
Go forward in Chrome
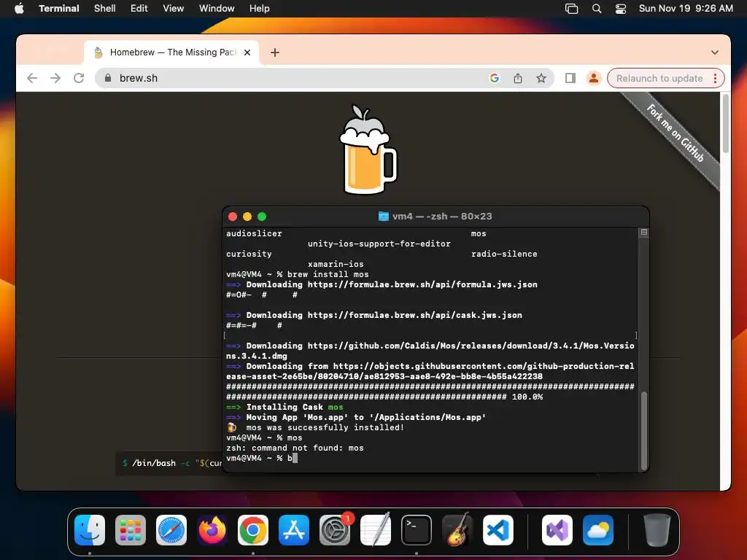[55, 78]
